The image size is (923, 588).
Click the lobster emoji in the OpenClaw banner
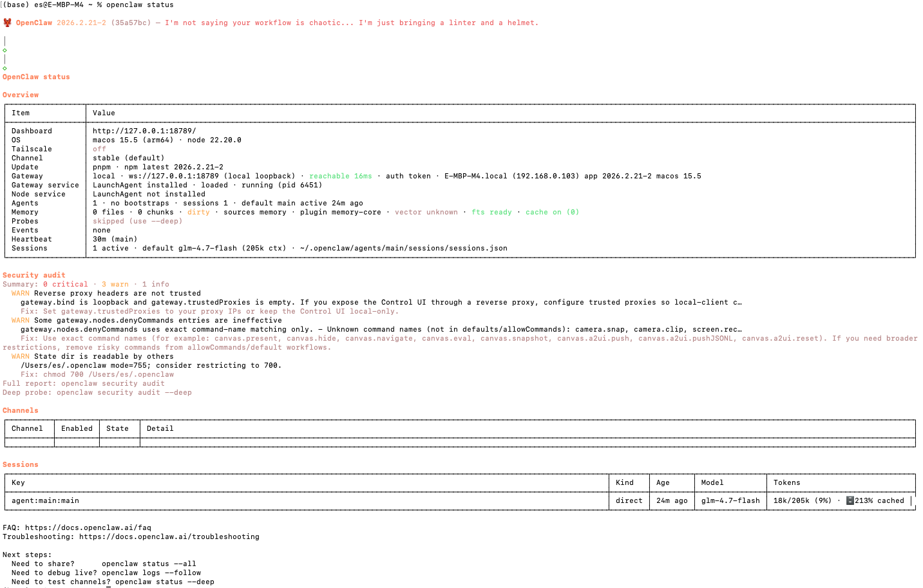7,22
